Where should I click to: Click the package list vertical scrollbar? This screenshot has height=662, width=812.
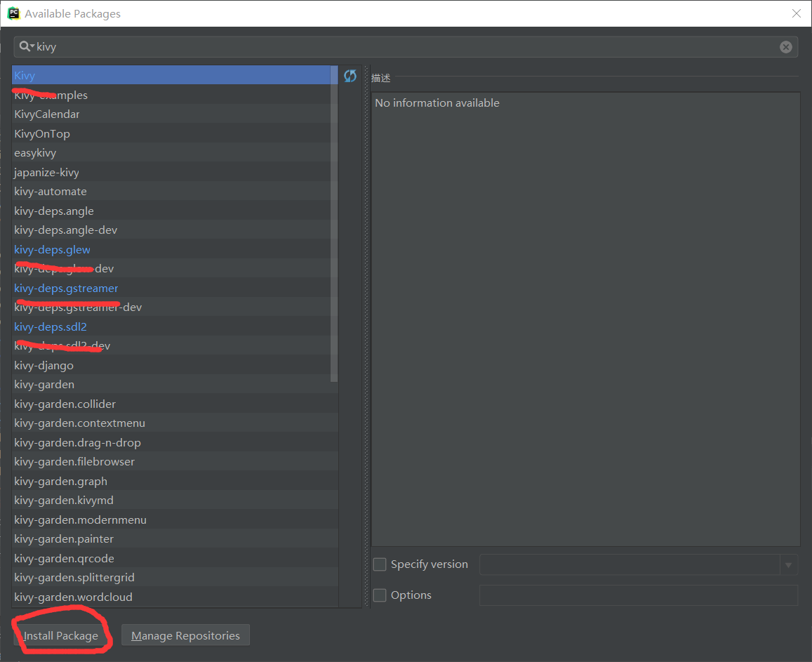(x=334, y=224)
